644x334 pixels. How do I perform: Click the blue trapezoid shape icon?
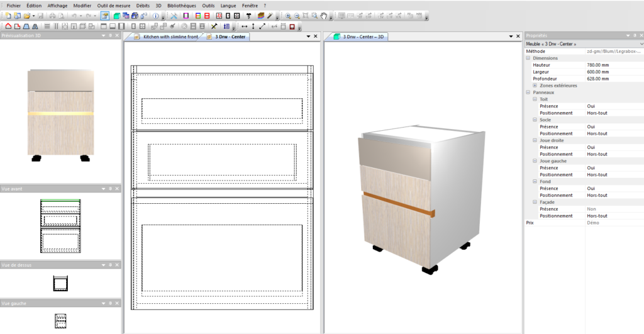click(x=26, y=26)
